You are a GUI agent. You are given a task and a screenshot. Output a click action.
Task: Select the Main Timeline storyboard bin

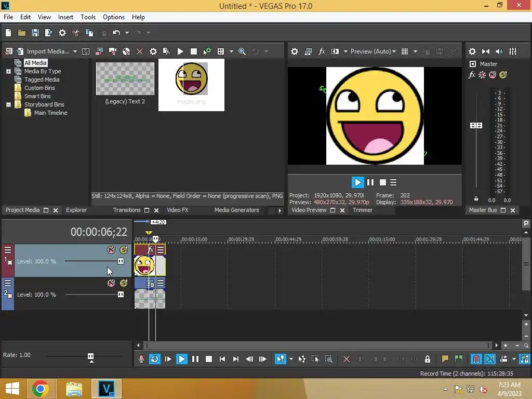[x=50, y=113]
